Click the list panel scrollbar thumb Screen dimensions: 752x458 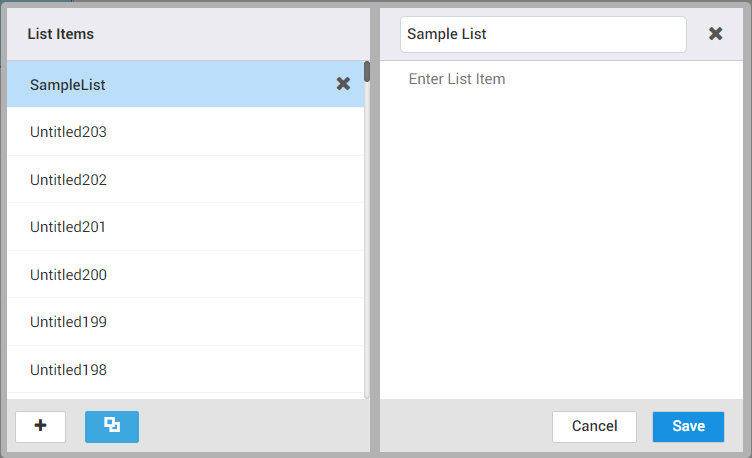[367, 71]
